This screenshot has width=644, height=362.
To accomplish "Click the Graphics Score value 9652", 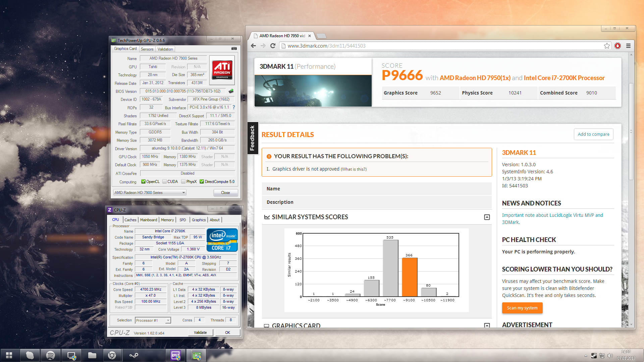I will 435,93.
